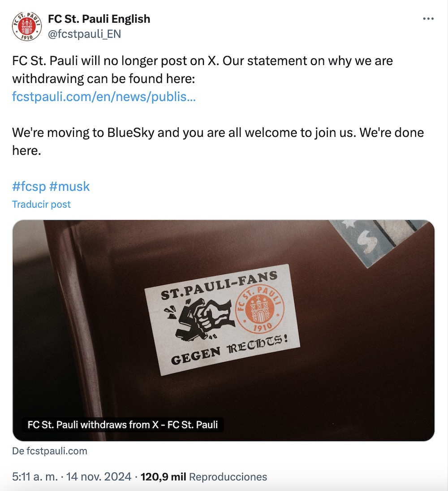Click the "De fcstpauli.com" source label
The image size is (448, 491).
click(50, 451)
